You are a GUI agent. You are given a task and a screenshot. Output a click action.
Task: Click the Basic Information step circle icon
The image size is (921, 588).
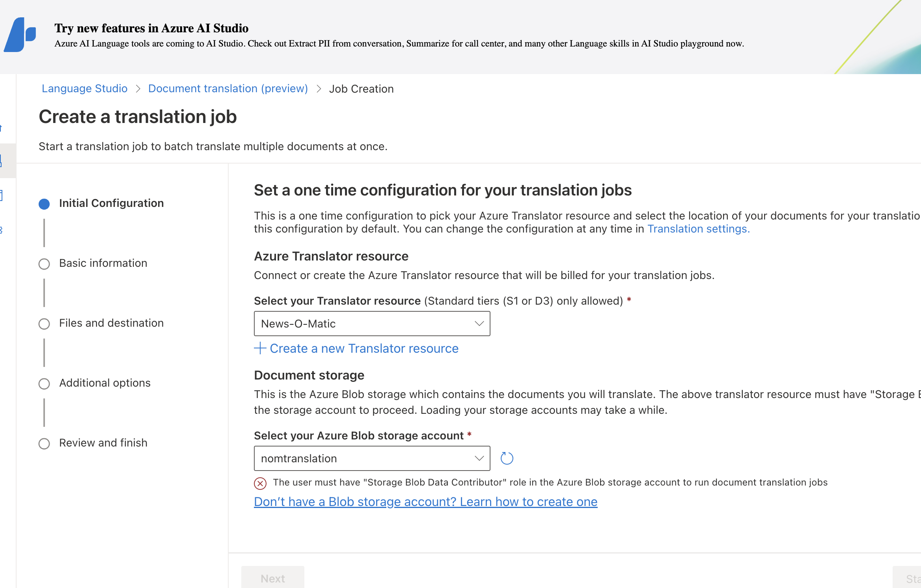(44, 263)
